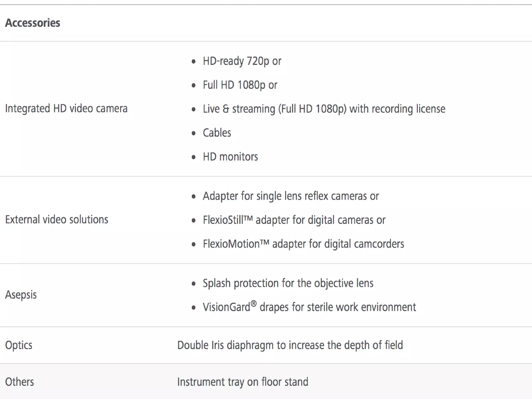Select the Asepsis row label

pos(21,295)
